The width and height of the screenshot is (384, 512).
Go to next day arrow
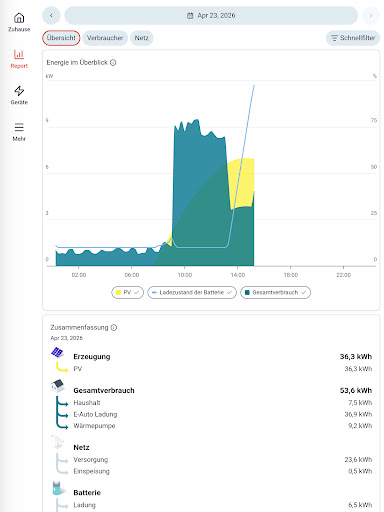tap(371, 15)
